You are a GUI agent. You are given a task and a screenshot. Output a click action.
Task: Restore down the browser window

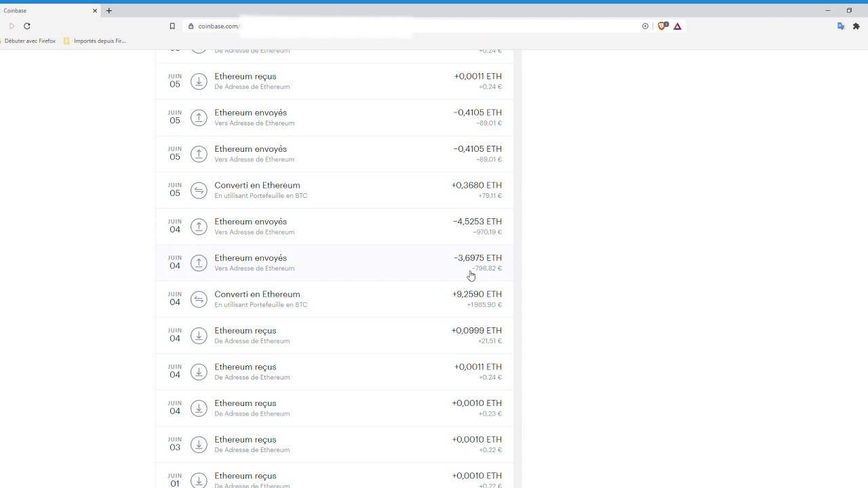tap(849, 11)
